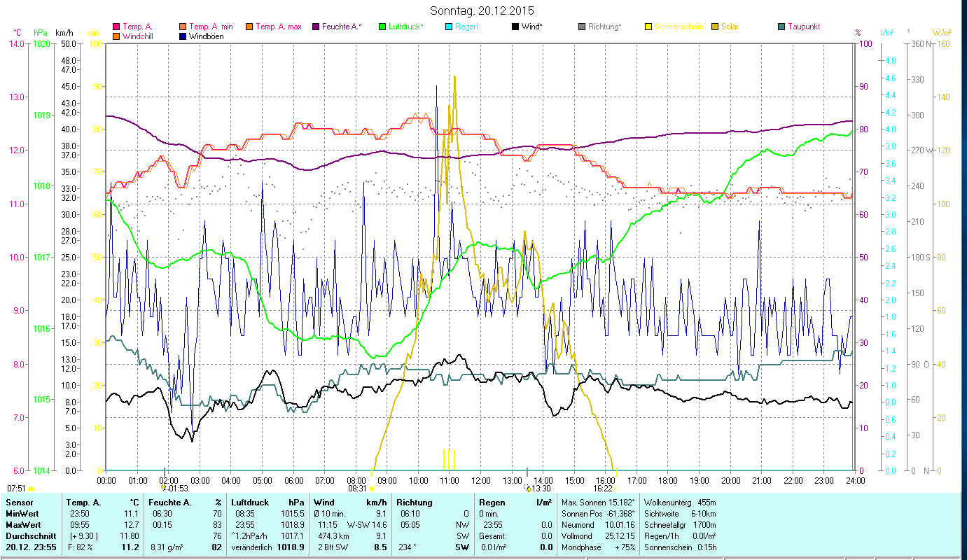
Task: Click the Taupunkt legend color square
Action: (781, 27)
